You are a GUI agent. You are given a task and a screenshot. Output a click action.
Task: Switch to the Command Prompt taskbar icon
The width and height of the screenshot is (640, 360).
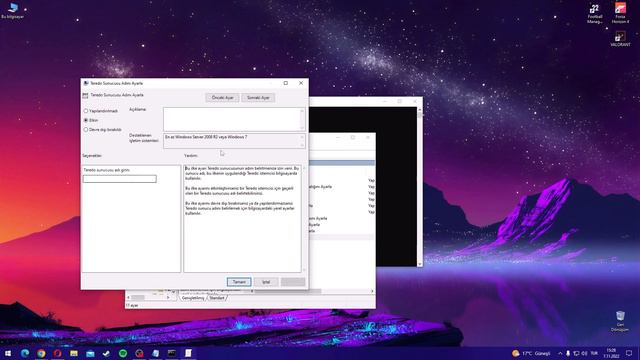[x=172, y=353]
